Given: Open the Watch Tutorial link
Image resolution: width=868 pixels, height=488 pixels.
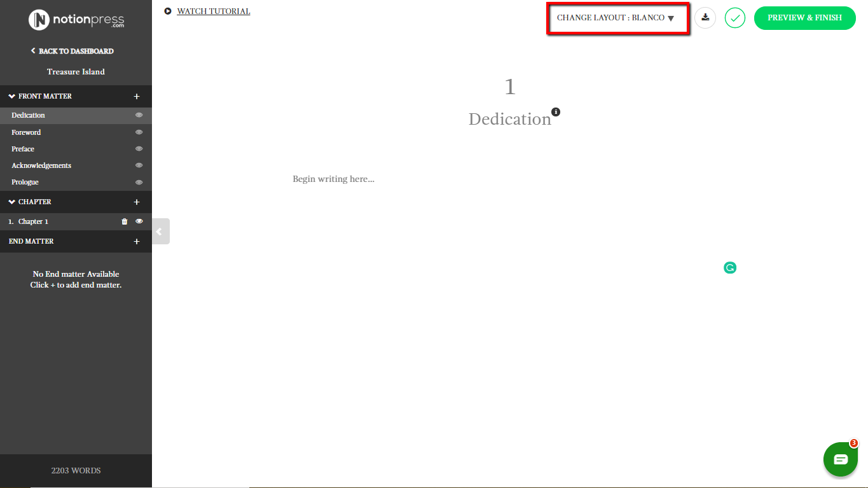Looking at the screenshot, I should (213, 11).
